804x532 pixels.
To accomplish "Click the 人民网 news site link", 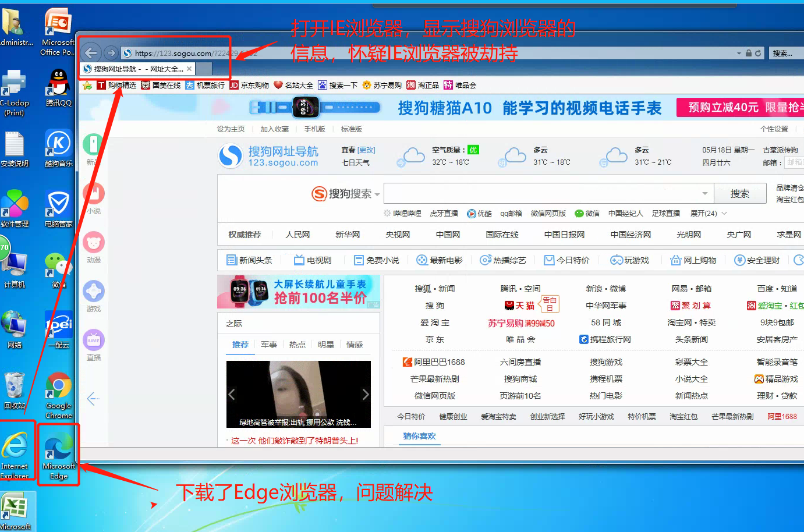I will tap(297, 235).
